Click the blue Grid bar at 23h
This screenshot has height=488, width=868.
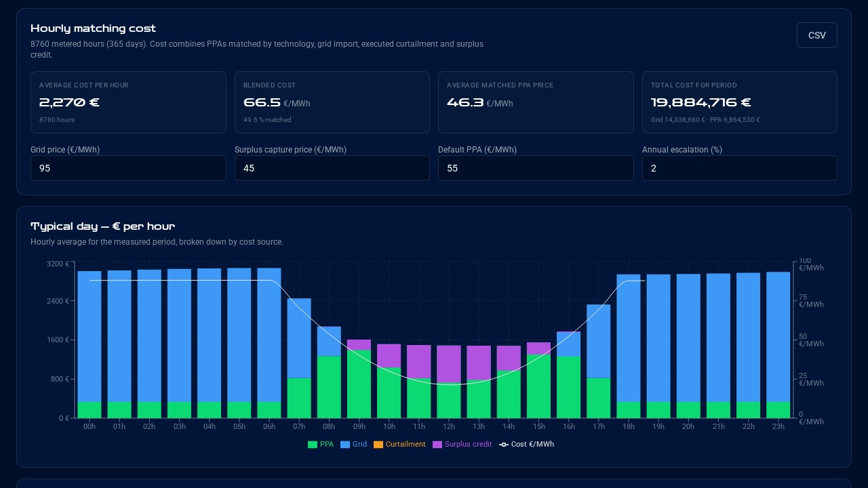[x=778, y=337]
